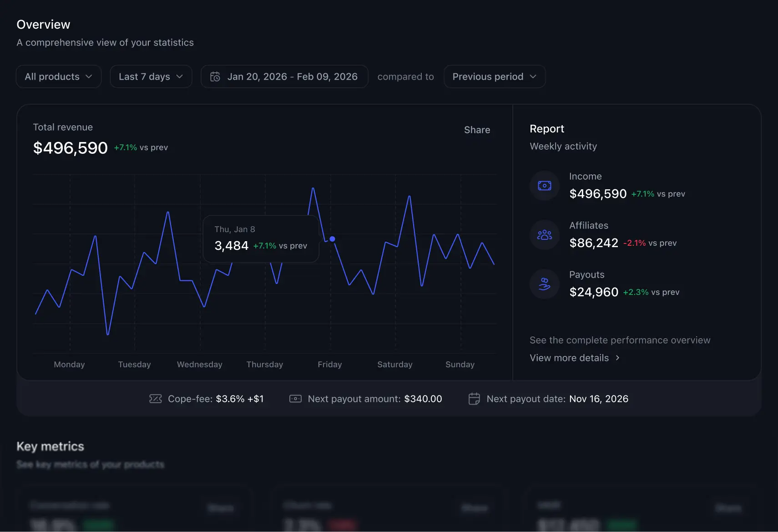This screenshot has width=778, height=532.
Task: Click See the complete performance overview text
Action: (x=620, y=340)
